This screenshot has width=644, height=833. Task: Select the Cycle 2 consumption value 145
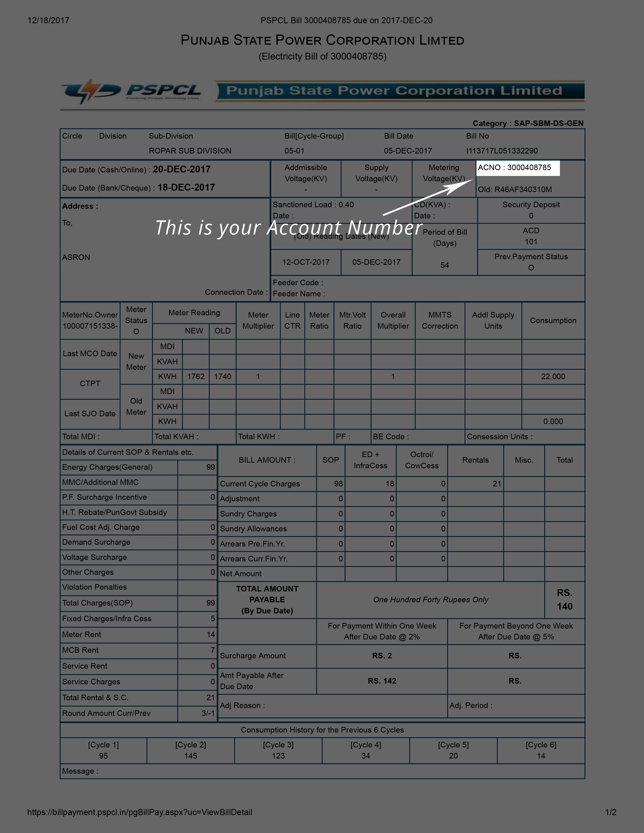coord(190,756)
